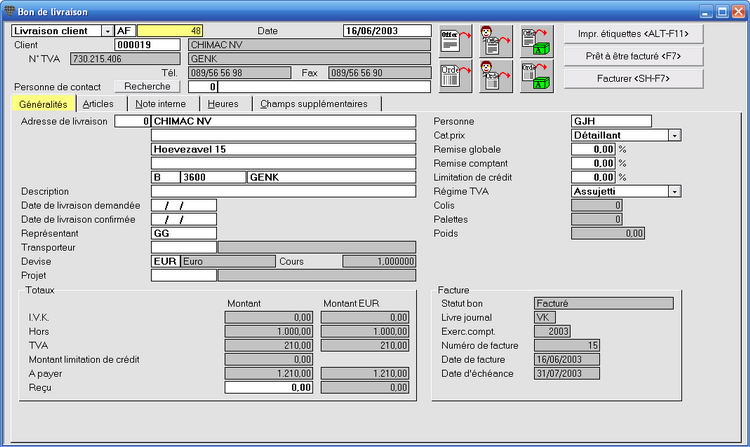Click the contact person name field
This screenshot has height=447, width=750.
point(324,87)
